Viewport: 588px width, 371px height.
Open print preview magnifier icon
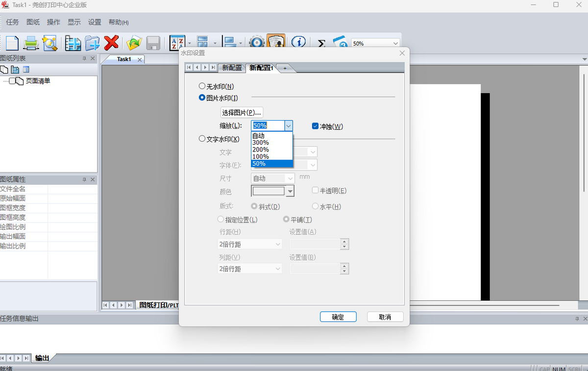click(x=49, y=43)
